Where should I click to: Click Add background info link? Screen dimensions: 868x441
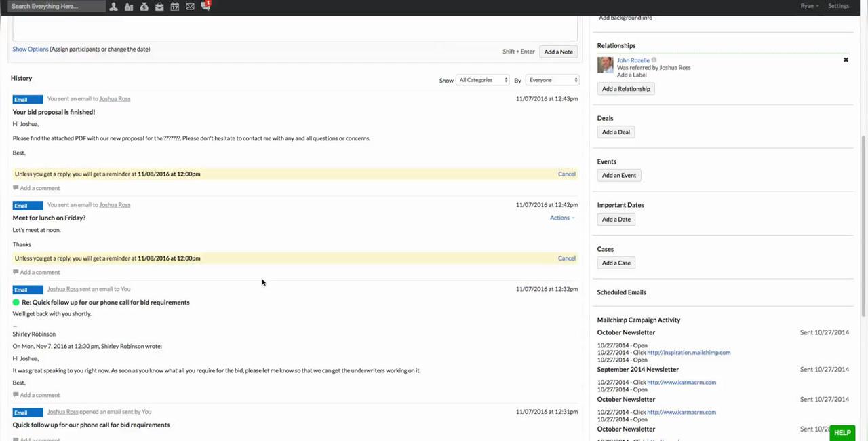(625, 18)
